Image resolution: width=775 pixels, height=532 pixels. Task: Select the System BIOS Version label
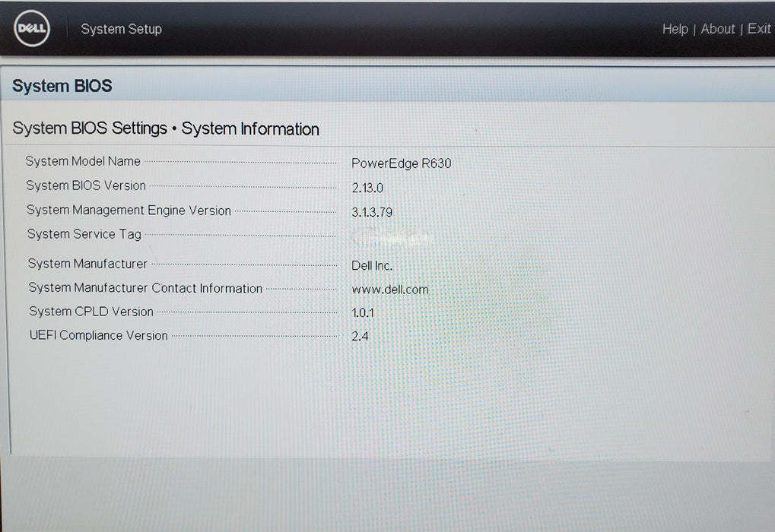pyautogui.click(x=86, y=185)
